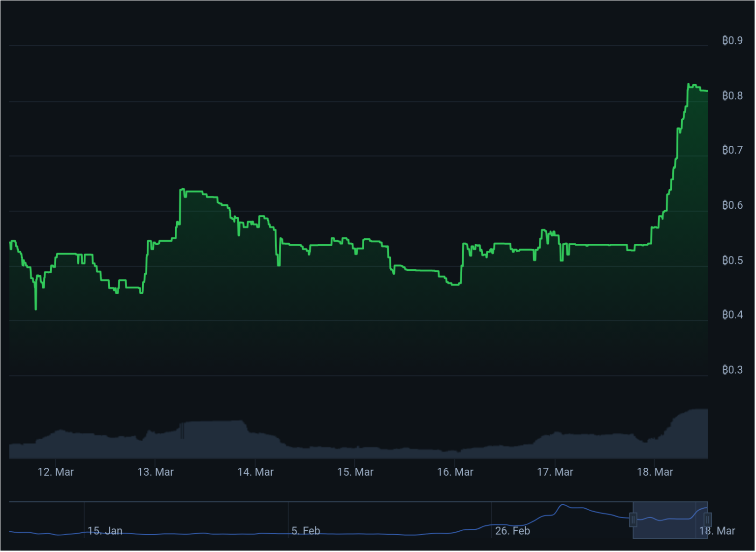Click the price line peak on 18 March

click(690, 85)
